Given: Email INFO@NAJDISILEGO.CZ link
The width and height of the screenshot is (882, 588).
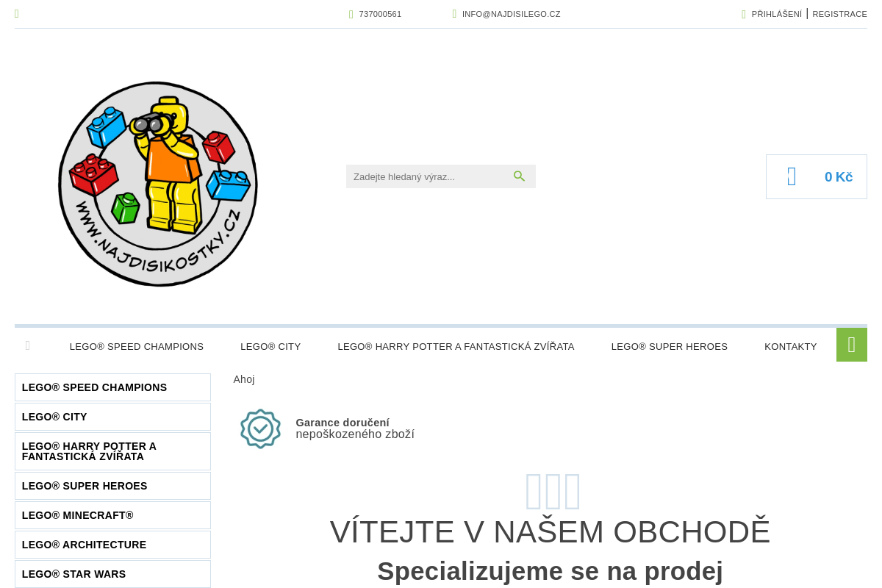Looking at the screenshot, I should click(x=512, y=14).
